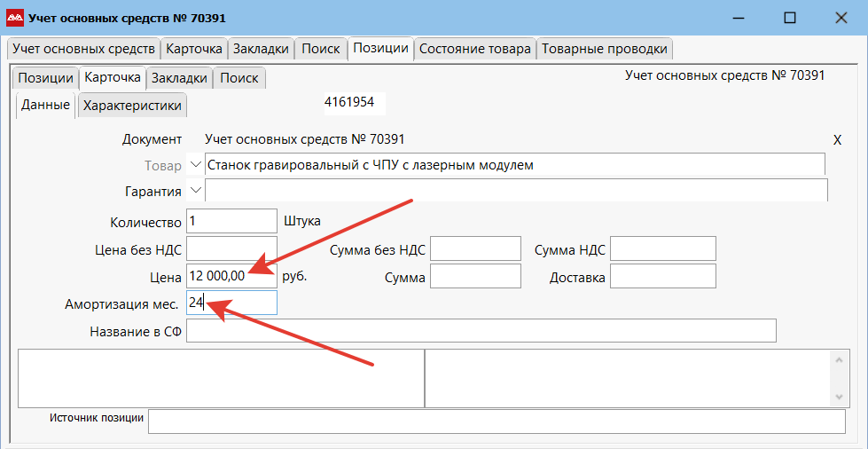
Task: Expand the Гарантия dropdown arrow
Action: 195,190
